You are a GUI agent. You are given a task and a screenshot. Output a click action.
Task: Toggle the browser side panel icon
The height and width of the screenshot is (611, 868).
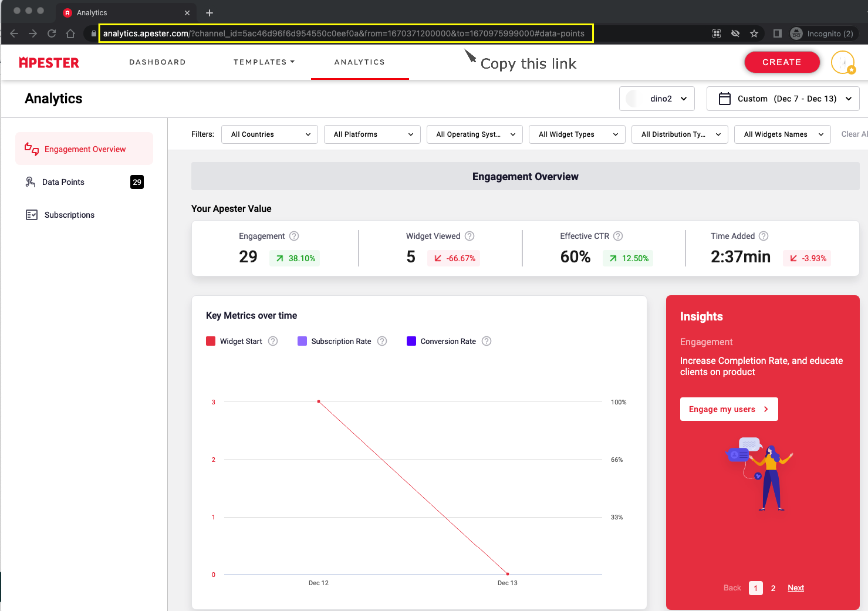[778, 33]
